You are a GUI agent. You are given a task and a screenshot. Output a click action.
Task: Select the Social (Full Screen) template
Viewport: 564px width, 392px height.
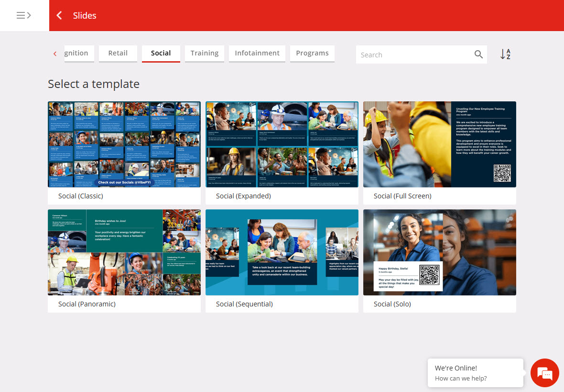tap(440, 144)
